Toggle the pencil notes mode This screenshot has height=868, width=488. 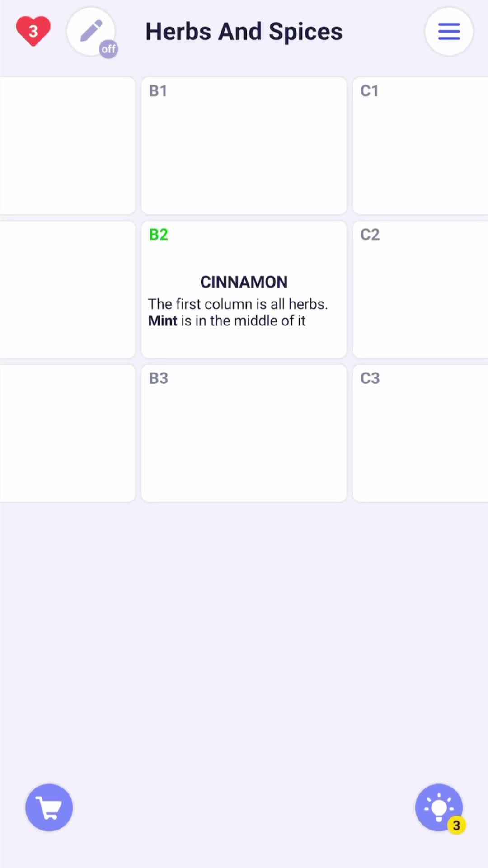[91, 31]
